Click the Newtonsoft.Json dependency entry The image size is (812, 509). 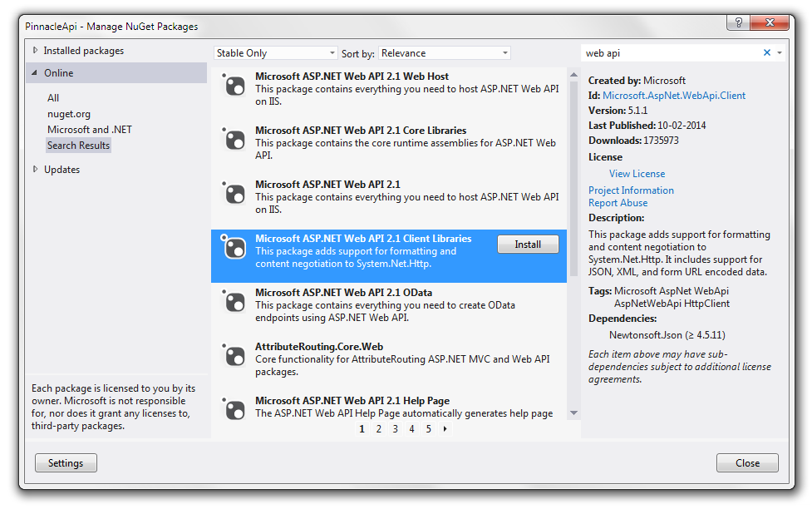(x=667, y=335)
